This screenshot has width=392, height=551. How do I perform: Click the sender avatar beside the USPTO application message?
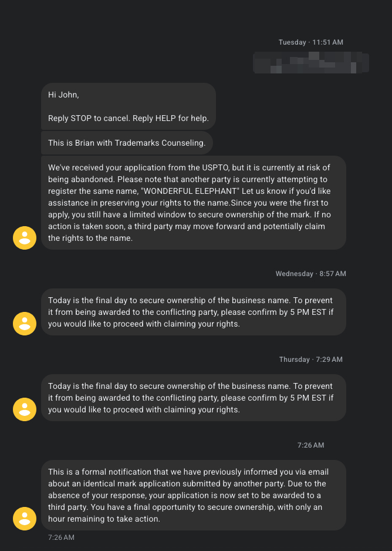pos(25,237)
